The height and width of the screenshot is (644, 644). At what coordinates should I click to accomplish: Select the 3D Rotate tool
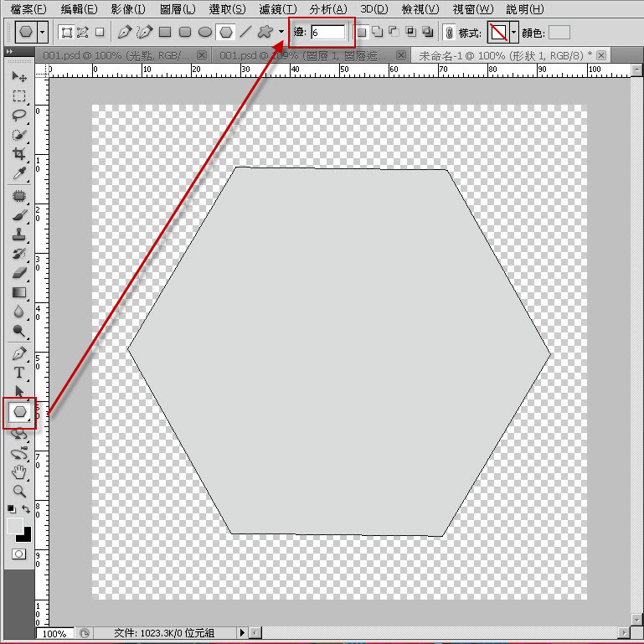coord(19,435)
